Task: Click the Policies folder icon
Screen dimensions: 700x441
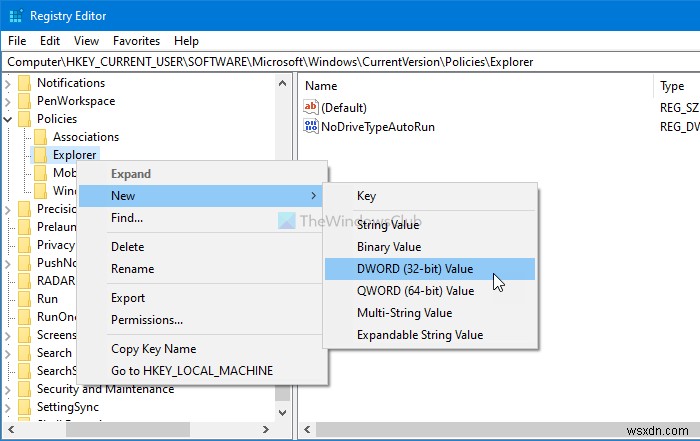Action: (x=25, y=119)
